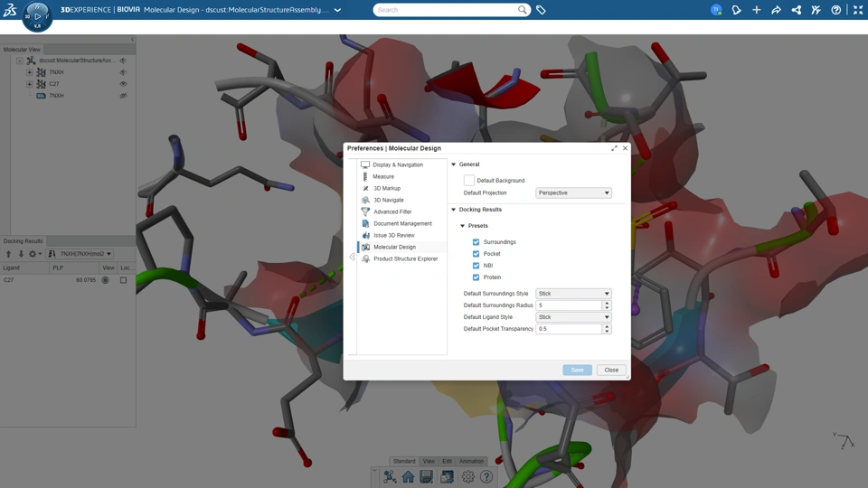Click the Advanced Filter funnel icon
The image size is (868, 488).
pyautogui.click(x=365, y=211)
